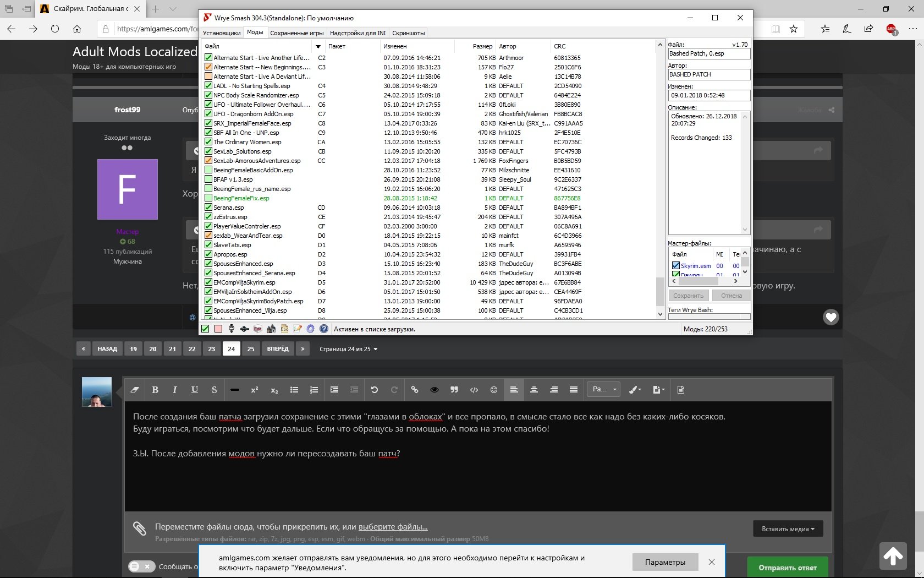Click the paperclip attachment icon
The height and width of the screenshot is (578, 924).
(140, 528)
